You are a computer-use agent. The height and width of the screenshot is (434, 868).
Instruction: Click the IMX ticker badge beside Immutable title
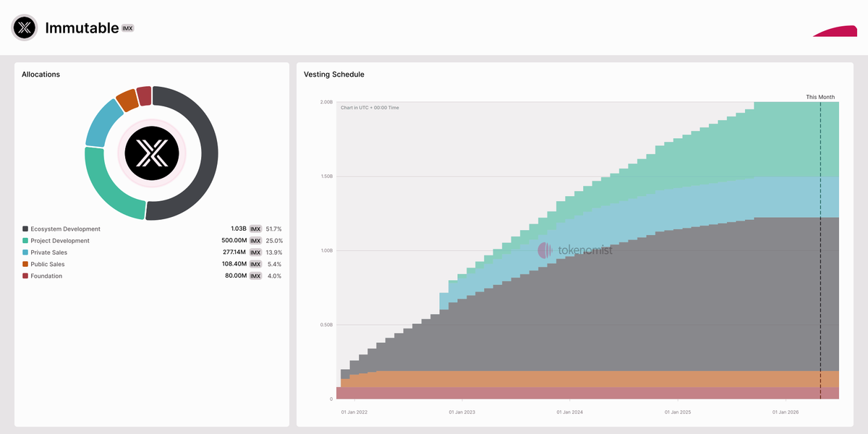128,28
